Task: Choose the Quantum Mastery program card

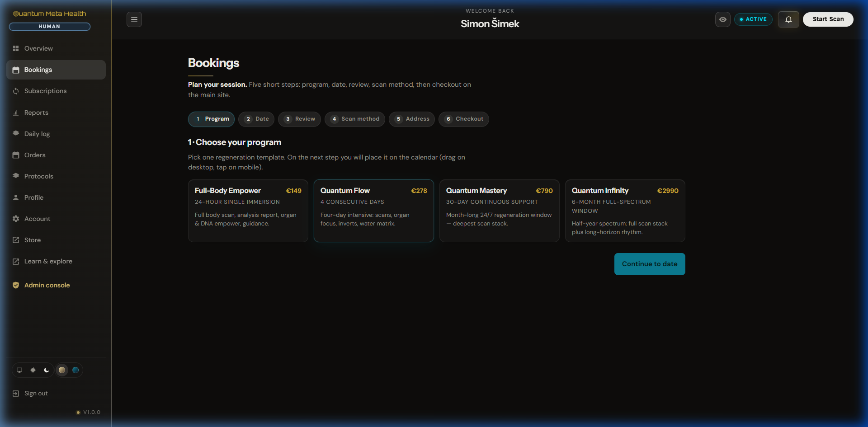Action: (500, 211)
